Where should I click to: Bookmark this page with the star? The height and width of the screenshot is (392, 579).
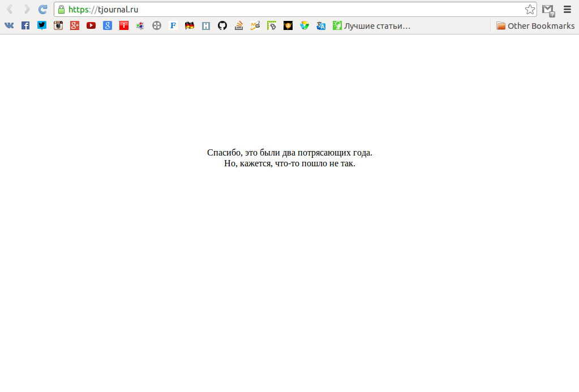pos(530,10)
